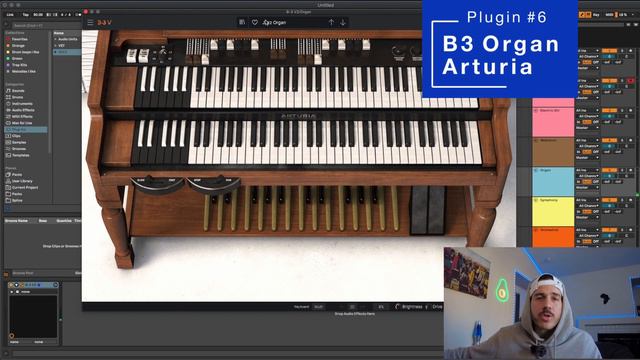Load previous preset with the up arrow
This screenshot has height=360, width=640.
[331, 22]
